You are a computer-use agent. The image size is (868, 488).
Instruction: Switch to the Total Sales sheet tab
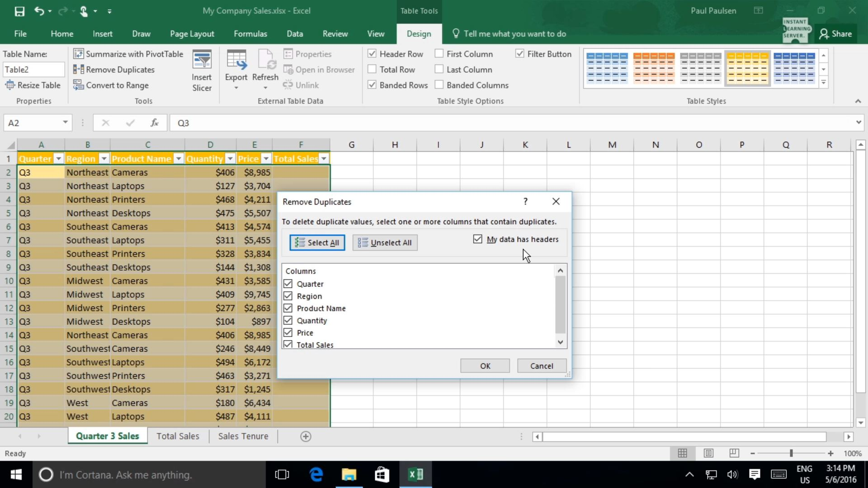coord(178,436)
